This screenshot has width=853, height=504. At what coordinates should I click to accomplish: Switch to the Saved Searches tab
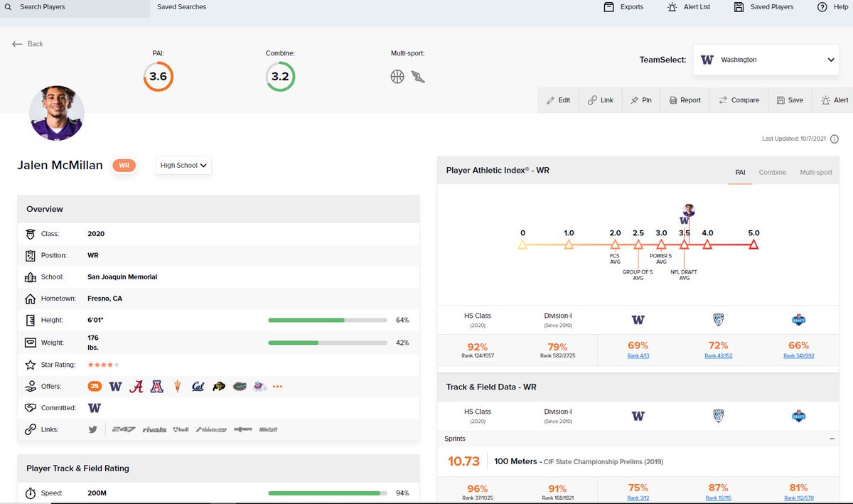[182, 7]
